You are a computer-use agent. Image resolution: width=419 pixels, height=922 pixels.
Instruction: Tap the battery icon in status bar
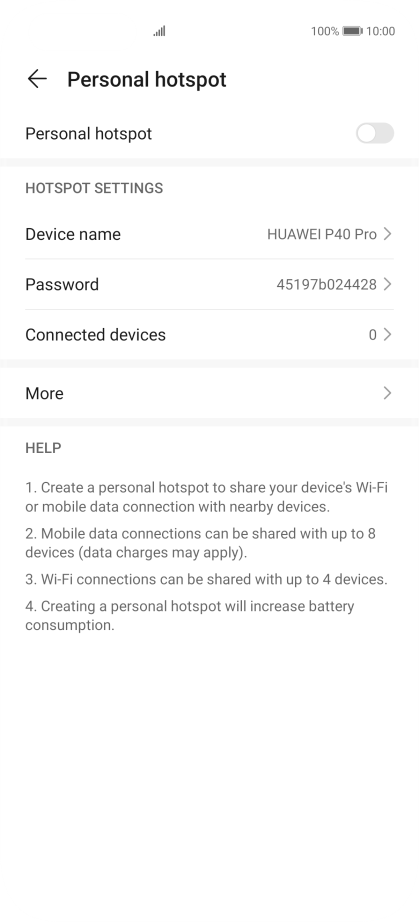tap(353, 31)
